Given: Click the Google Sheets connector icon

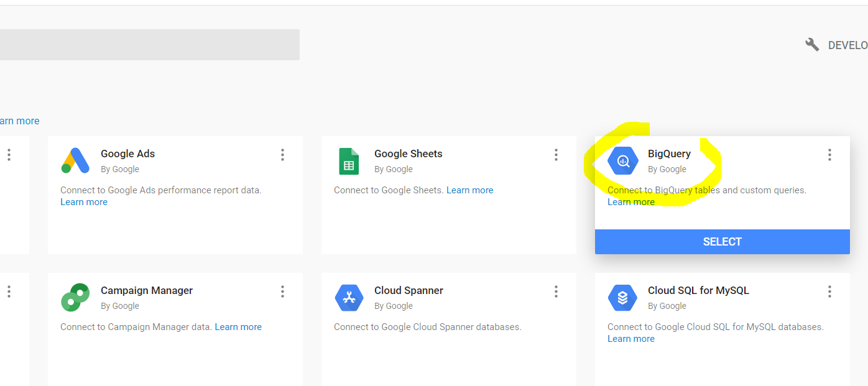Looking at the screenshot, I should [x=349, y=160].
